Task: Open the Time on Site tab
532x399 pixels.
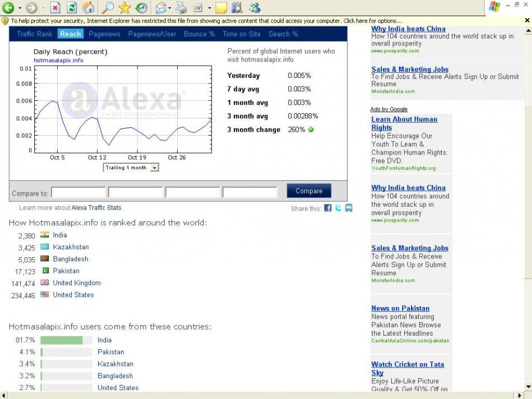Action: (x=242, y=34)
